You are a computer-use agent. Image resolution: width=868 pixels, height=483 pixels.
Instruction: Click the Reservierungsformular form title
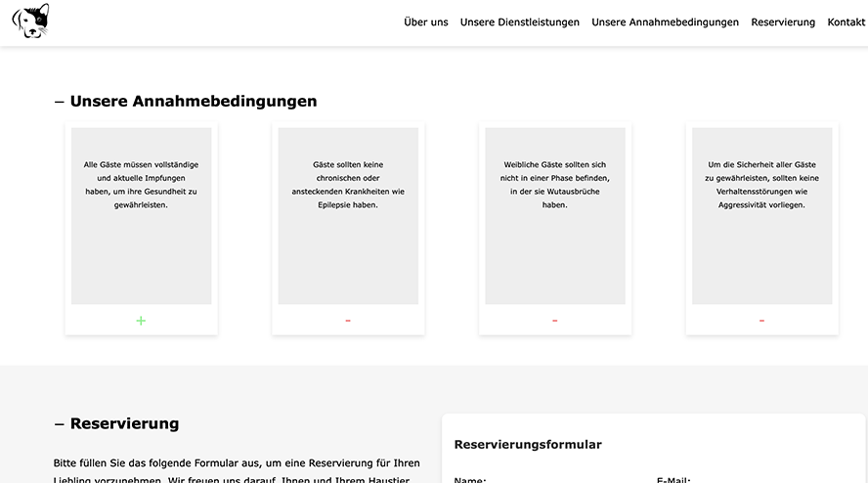[528, 444]
